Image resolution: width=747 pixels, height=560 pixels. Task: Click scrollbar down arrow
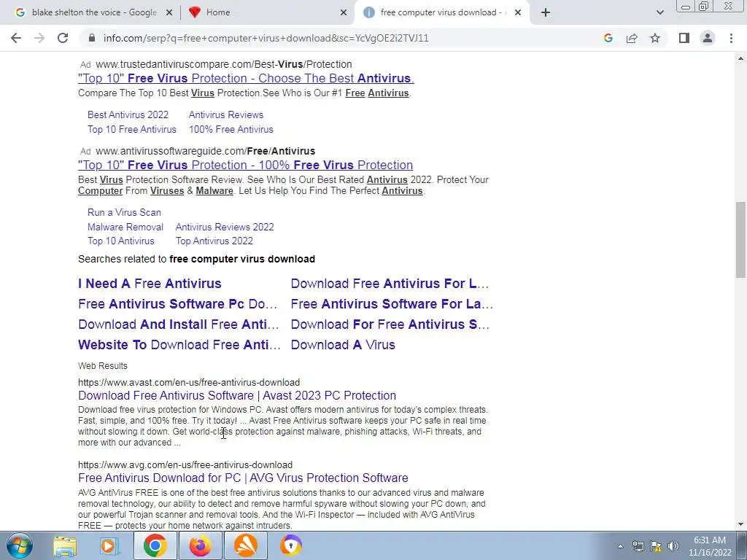point(740,524)
